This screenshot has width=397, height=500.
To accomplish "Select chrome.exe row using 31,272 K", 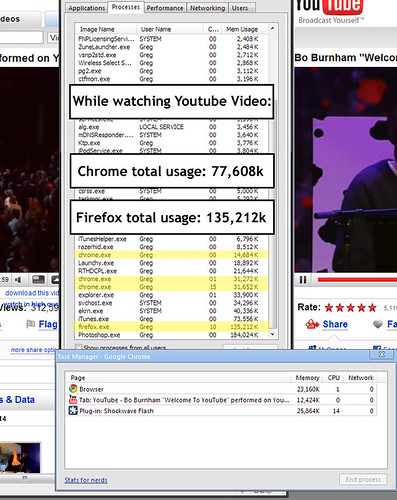I will (x=172, y=279).
